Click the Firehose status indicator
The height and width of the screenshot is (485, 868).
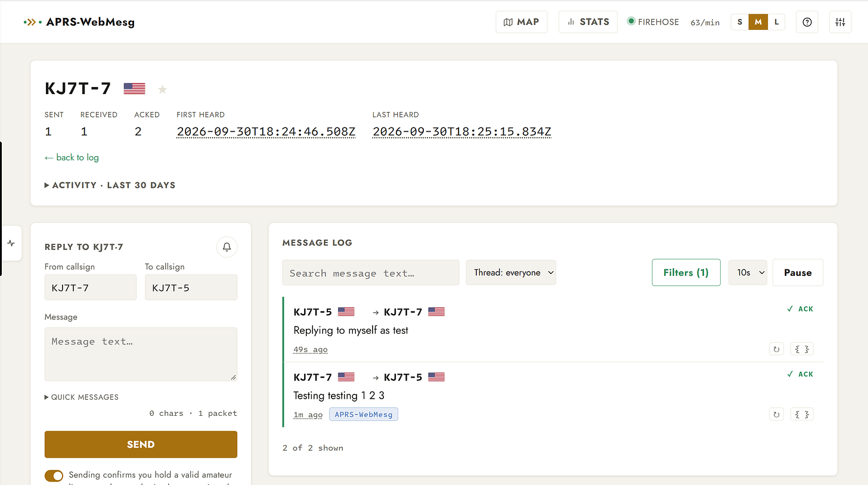point(653,22)
